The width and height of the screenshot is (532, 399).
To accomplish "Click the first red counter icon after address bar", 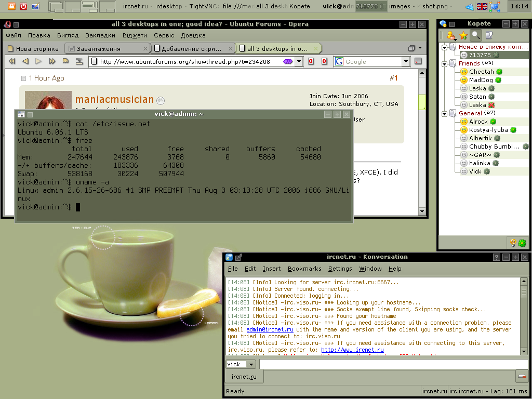I will point(311,61).
